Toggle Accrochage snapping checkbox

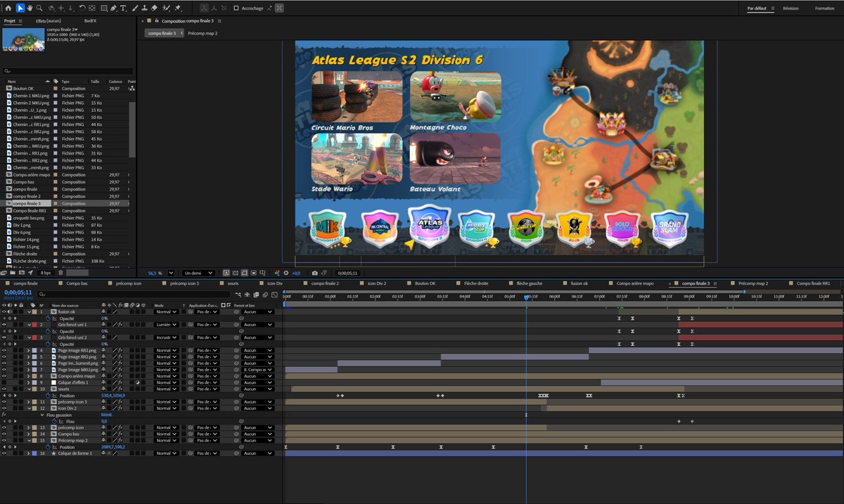pyautogui.click(x=236, y=8)
